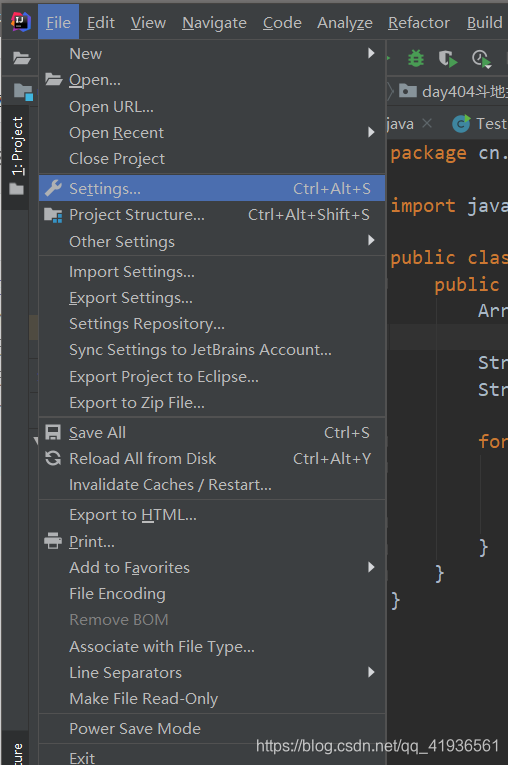The image size is (508, 765).
Task: Click the import statement in the editor
Action: pos(449,206)
